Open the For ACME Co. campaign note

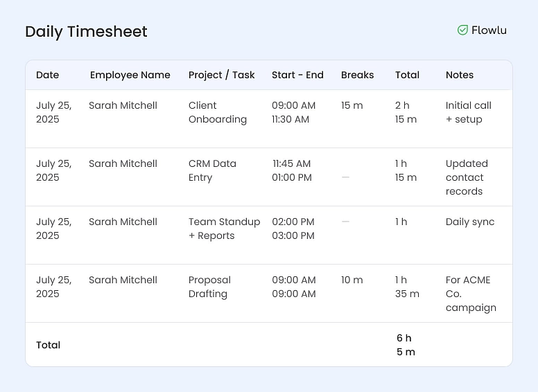click(471, 294)
